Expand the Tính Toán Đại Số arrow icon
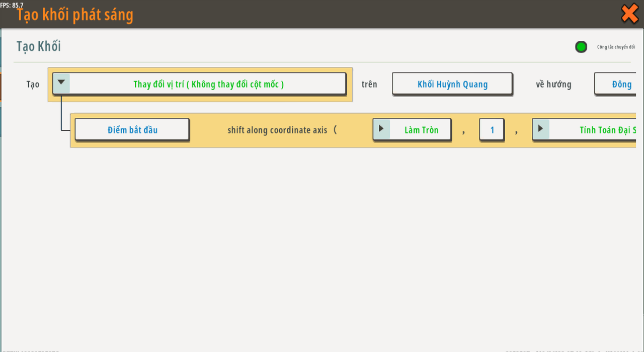This screenshot has height=352, width=644. (540, 129)
